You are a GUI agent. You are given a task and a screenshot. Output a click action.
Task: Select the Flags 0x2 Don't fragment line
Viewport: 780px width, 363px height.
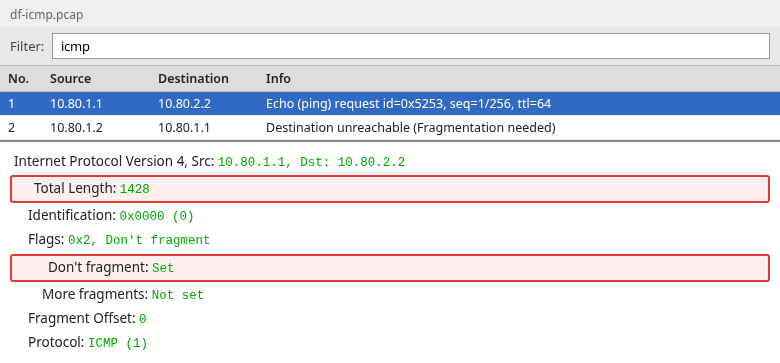119,240
